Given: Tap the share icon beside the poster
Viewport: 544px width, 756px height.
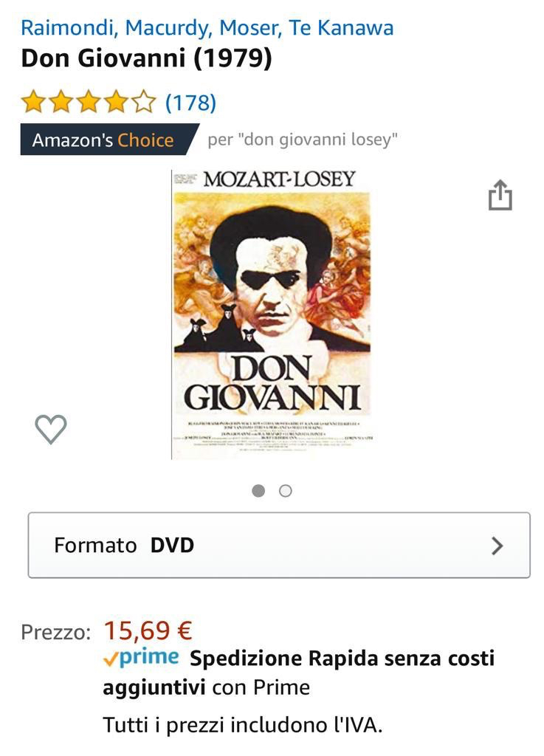Looking at the screenshot, I should 500,195.
